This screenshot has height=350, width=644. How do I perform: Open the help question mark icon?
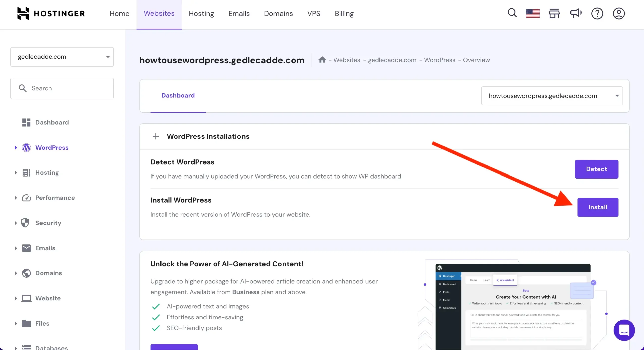point(597,13)
